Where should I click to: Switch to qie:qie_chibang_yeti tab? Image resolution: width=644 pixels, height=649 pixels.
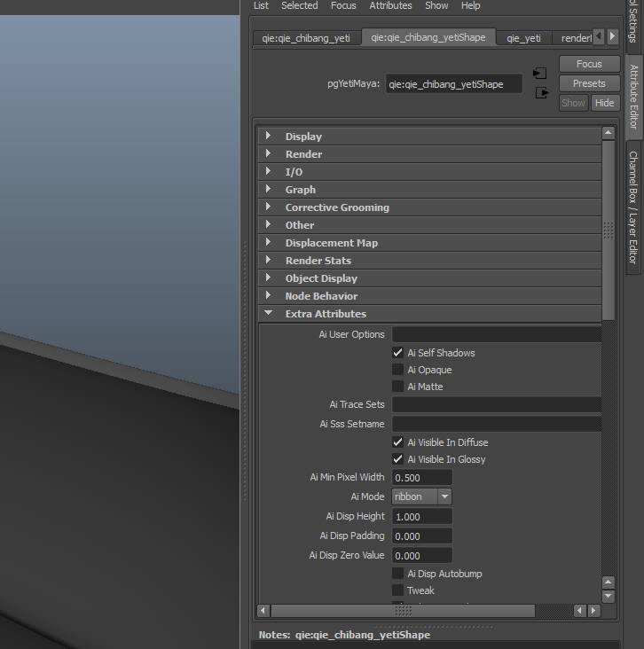(x=306, y=38)
